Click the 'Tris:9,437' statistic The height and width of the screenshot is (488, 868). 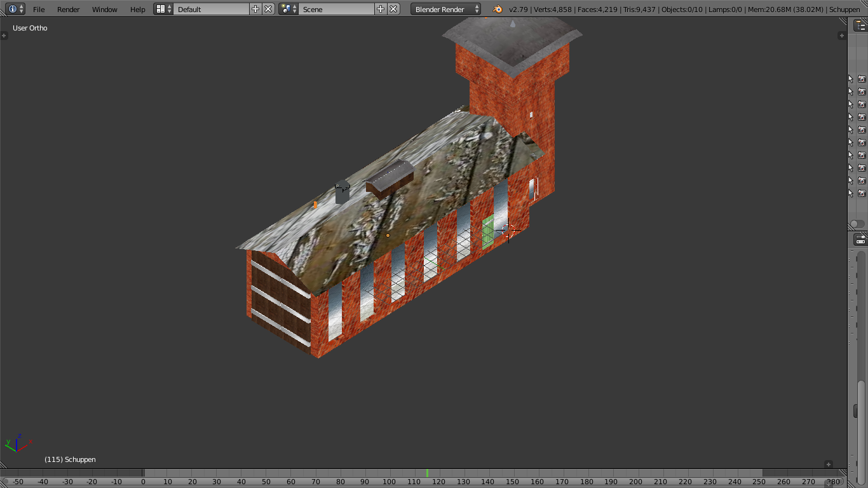click(639, 10)
